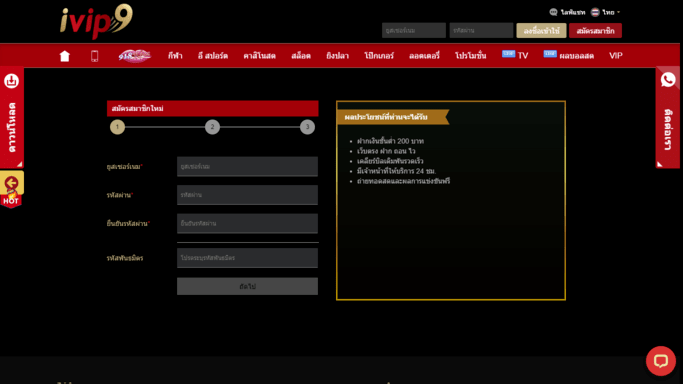This screenshot has width=683, height=384.
Task: Click the red register button in the header
Action: click(595, 30)
